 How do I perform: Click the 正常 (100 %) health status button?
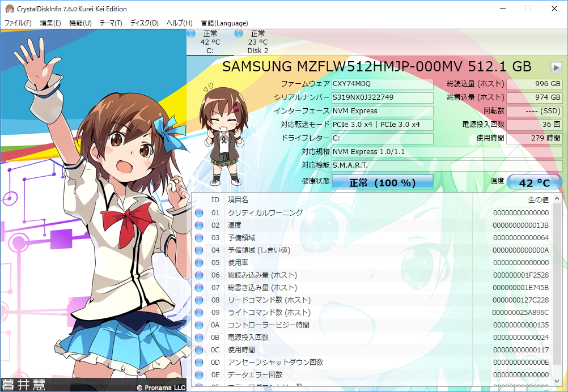click(383, 182)
